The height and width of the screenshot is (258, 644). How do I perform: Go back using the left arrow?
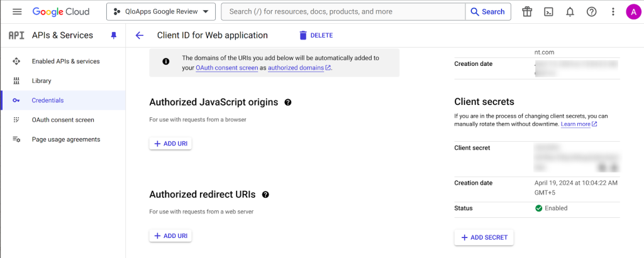click(140, 36)
